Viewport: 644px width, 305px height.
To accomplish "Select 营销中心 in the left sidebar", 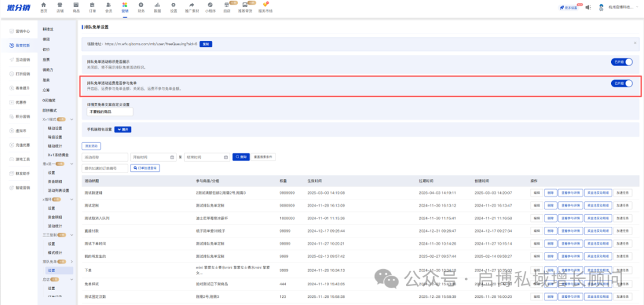I will (22, 31).
